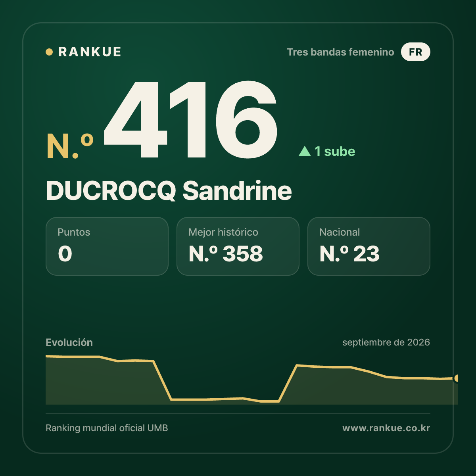Image resolution: width=476 pixels, height=476 pixels.
Task: Click the yellow 'N.º' rank prefix
Action: (70, 146)
